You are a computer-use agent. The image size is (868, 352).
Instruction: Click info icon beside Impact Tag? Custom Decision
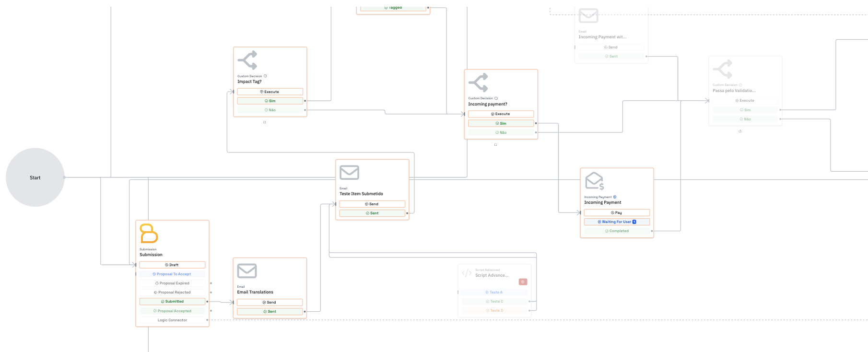265,76
